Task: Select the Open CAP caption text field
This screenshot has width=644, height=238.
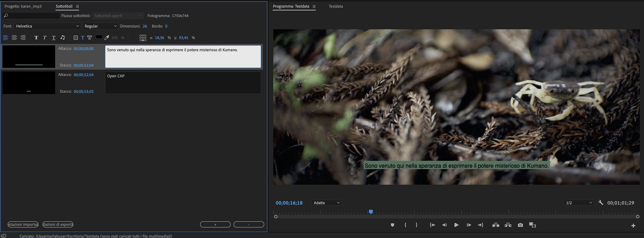Action: point(183,83)
